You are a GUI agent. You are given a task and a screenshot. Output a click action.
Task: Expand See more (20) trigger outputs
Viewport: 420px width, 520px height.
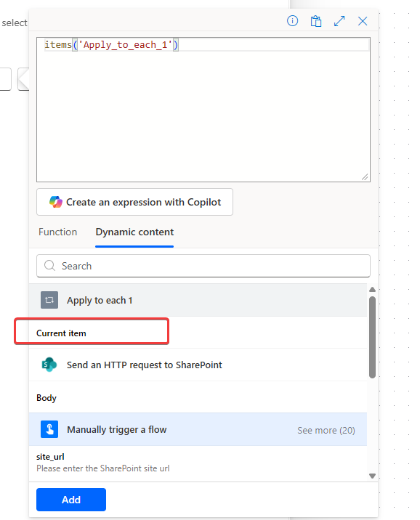pos(326,430)
